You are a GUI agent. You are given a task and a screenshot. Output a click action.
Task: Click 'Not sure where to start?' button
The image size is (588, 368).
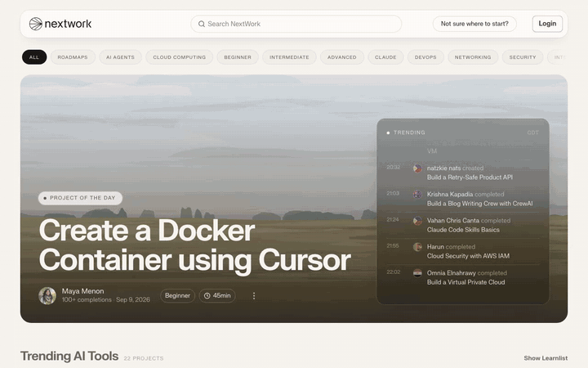[474, 24]
